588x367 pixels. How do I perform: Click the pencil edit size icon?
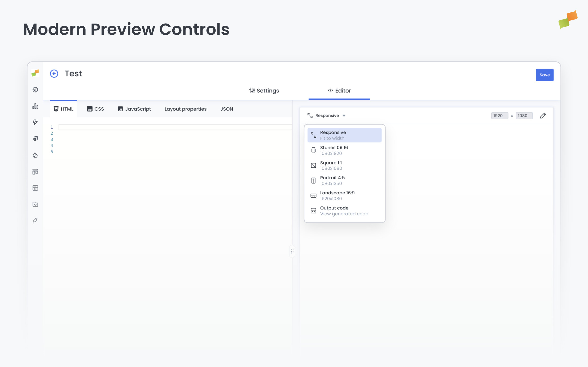pyautogui.click(x=543, y=116)
